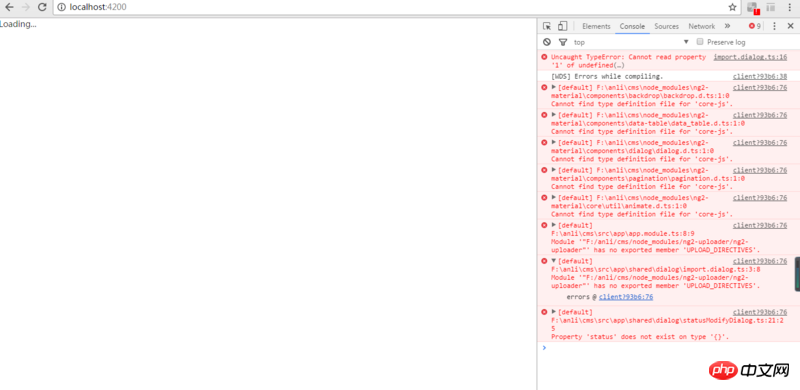Expand the animate.d.ts error entry
Screen dimensions: 800x390
[554, 197]
